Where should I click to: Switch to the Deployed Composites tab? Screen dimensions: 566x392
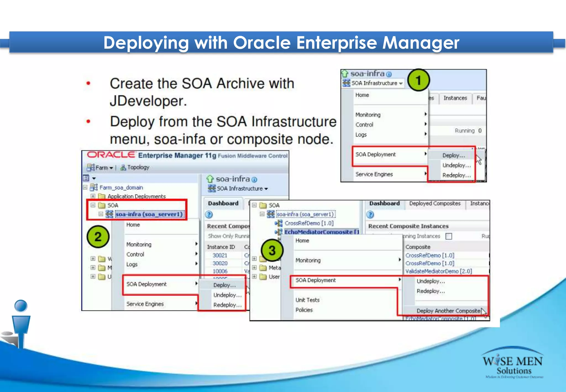click(435, 203)
